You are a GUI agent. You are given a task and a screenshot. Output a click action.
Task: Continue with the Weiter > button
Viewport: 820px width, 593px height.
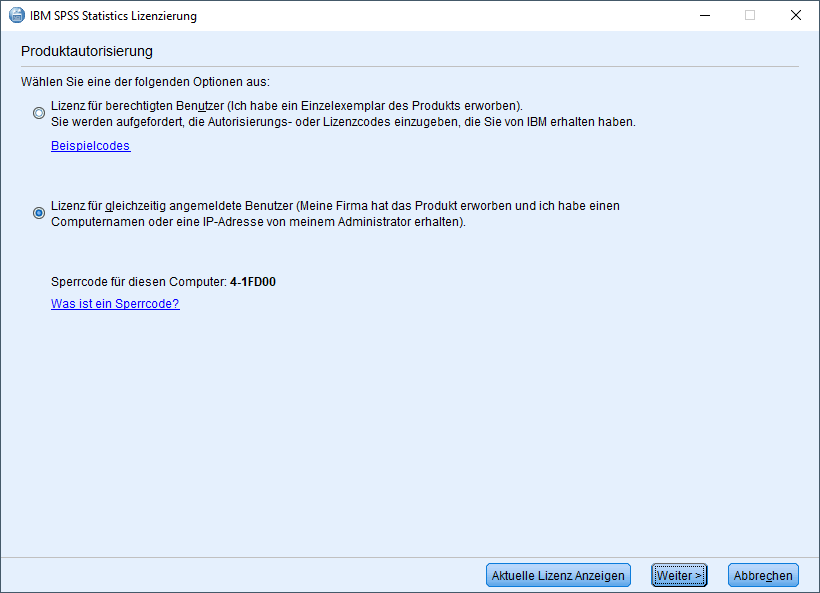679,575
